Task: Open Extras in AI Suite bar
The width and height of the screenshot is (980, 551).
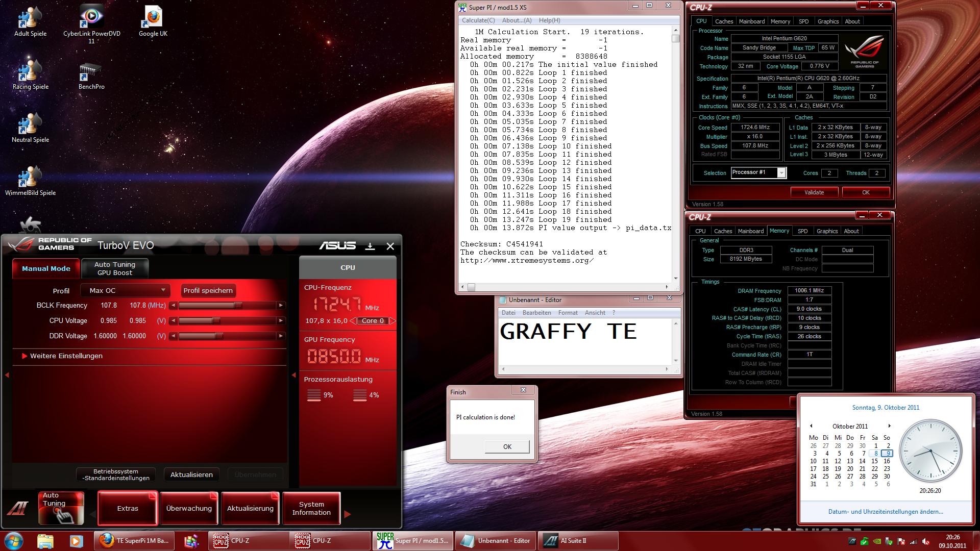Action: point(128,508)
